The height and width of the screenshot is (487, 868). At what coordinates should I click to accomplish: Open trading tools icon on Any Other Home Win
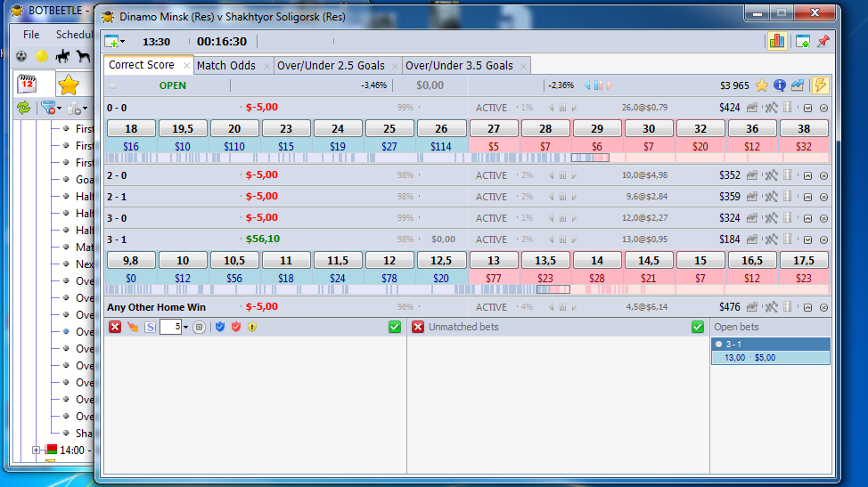pyautogui.click(x=771, y=307)
